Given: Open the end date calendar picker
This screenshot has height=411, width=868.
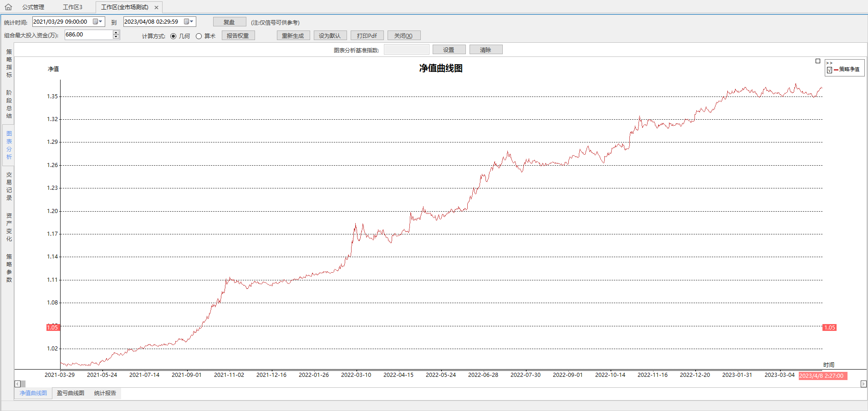Looking at the screenshot, I should [189, 21].
